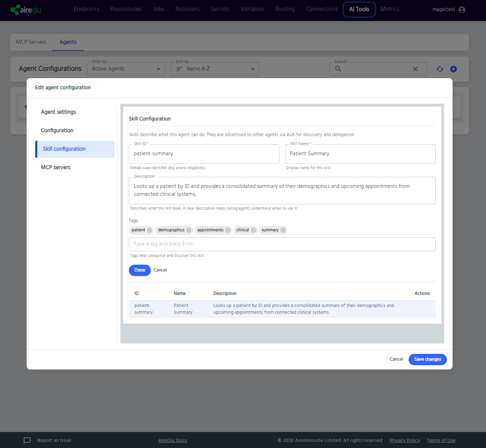Remove the "patient" tag chip

coord(149,230)
